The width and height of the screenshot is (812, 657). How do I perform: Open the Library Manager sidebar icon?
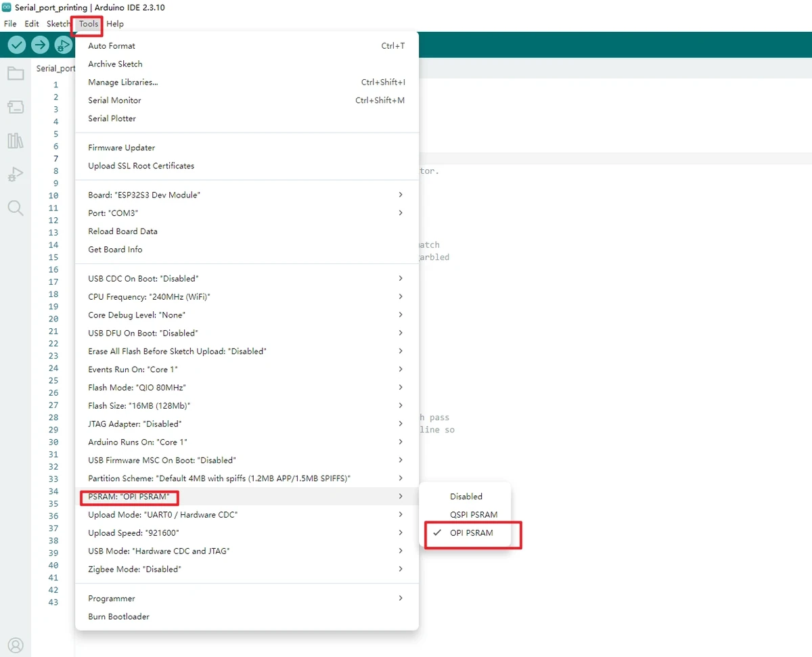click(x=16, y=141)
